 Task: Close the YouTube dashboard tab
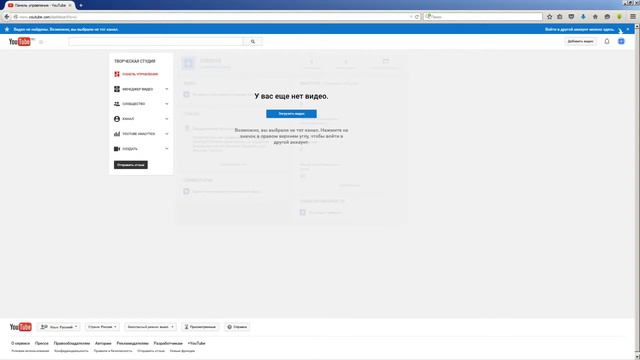[x=70, y=5]
